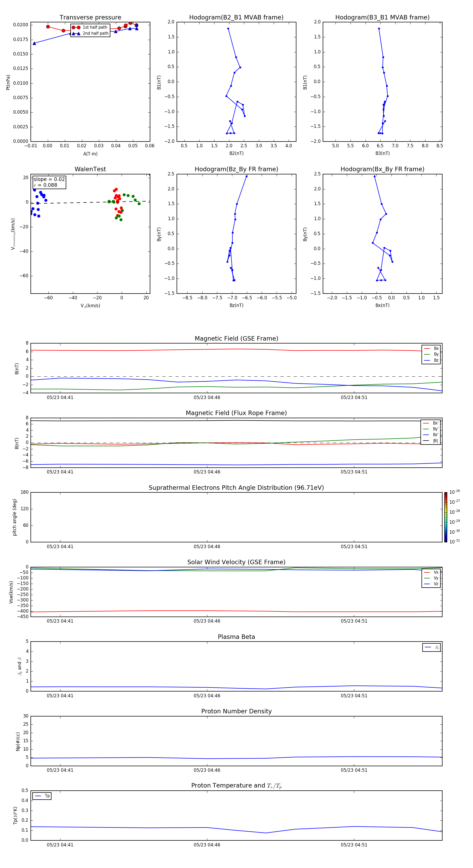Select the Tp legend entry

(42, 796)
